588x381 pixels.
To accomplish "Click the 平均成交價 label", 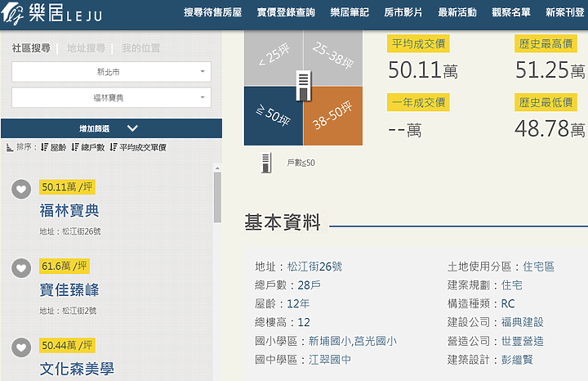I will point(418,44).
